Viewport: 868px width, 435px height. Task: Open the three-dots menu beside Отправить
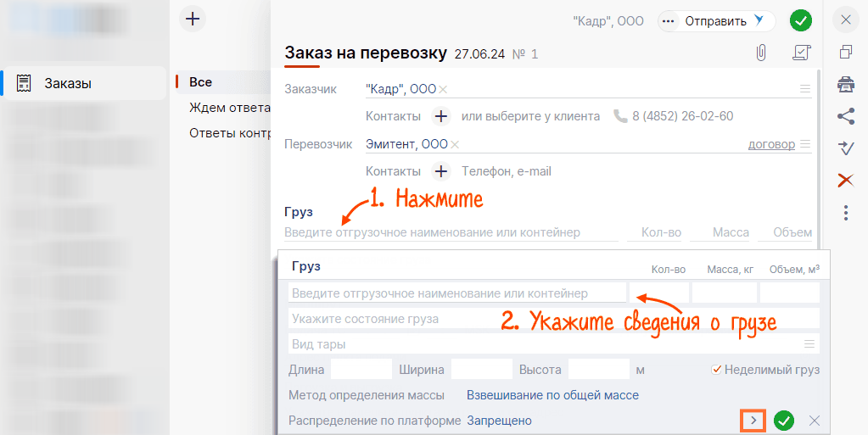click(668, 21)
